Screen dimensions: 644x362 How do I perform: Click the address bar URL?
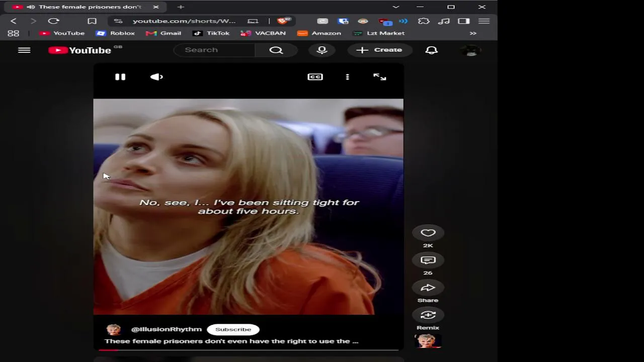tap(184, 21)
